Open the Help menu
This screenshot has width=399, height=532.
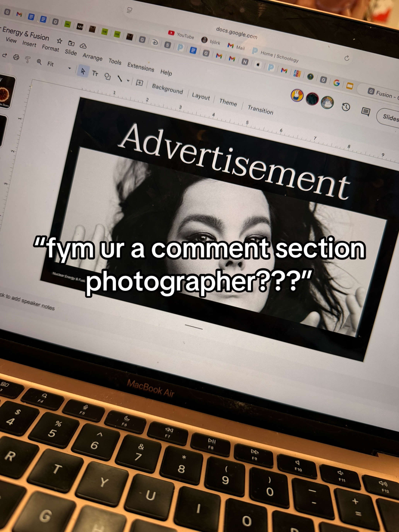point(166,72)
